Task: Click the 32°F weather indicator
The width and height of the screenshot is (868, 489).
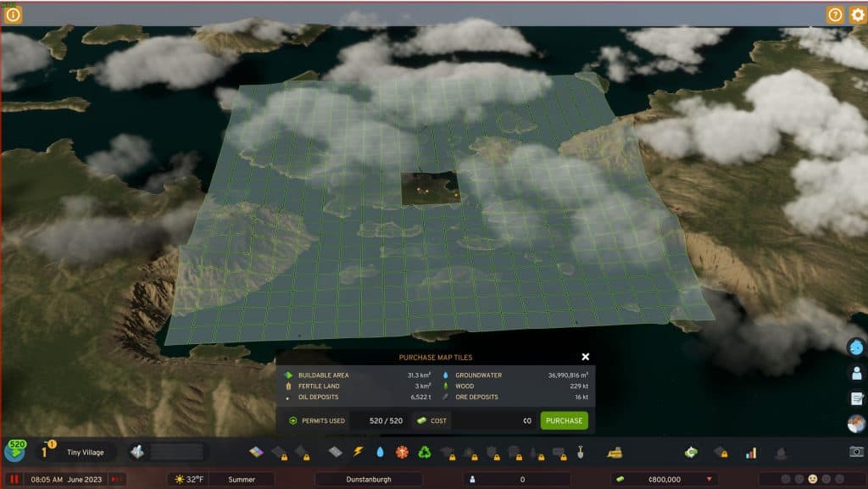Action: click(x=189, y=479)
